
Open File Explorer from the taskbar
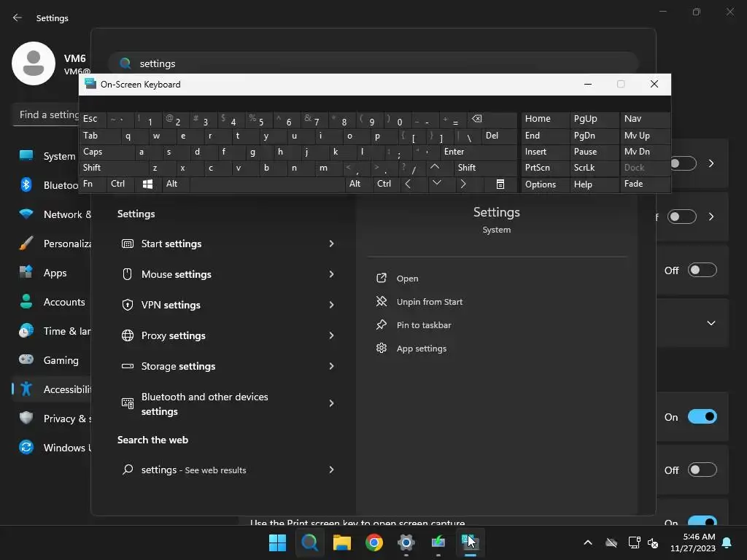341,542
